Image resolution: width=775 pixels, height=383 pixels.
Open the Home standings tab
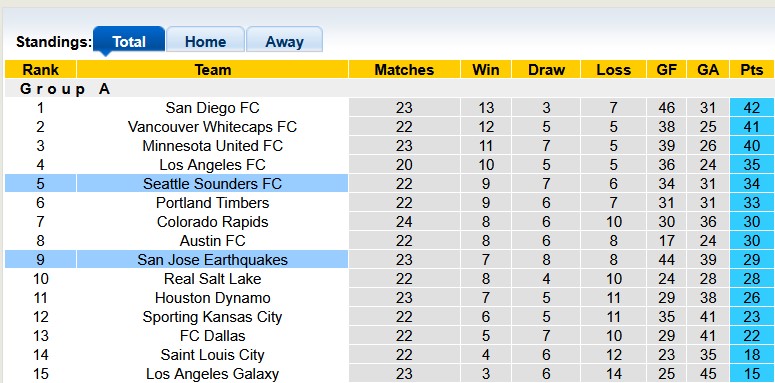pos(205,41)
